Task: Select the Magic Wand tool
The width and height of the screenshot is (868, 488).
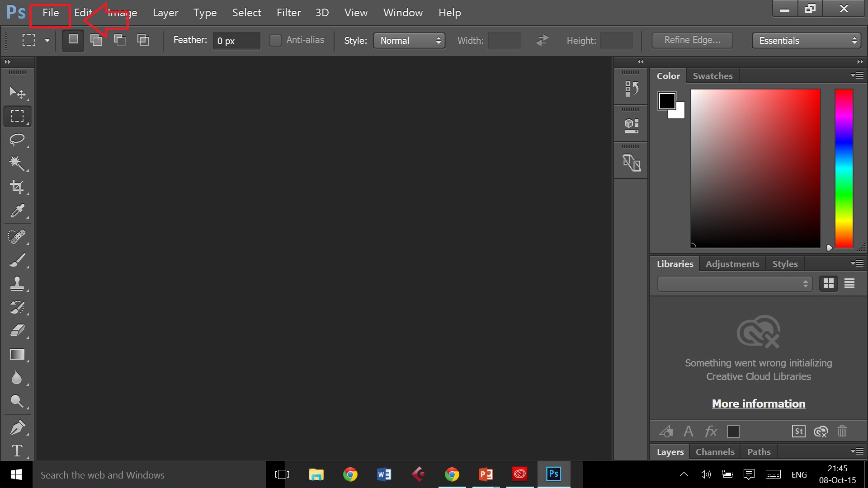Action: pyautogui.click(x=16, y=163)
